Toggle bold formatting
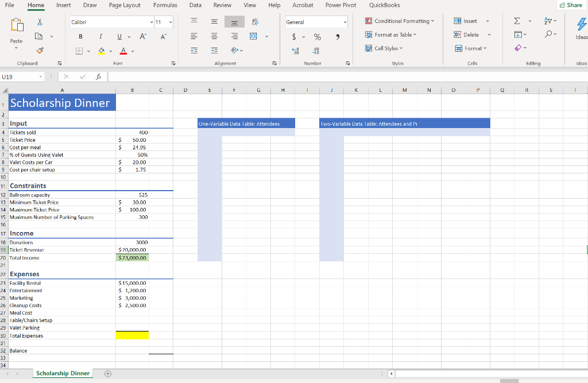The image size is (588, 383). point(80,36)
